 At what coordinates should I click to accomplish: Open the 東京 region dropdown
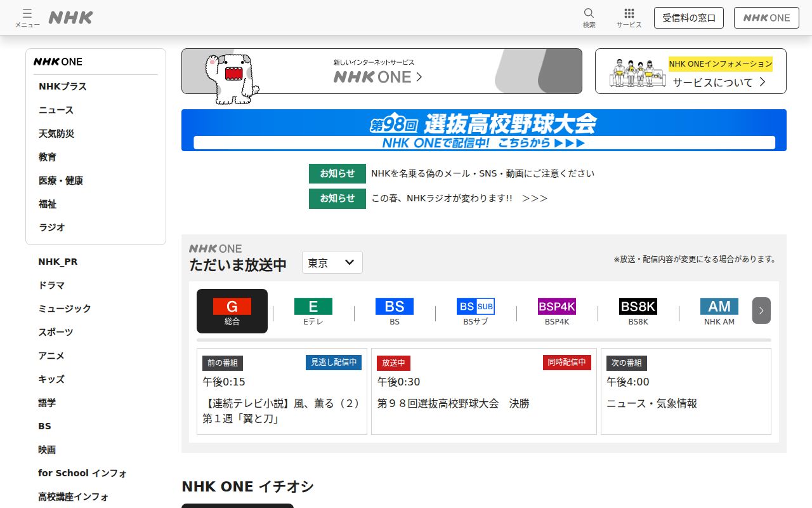332,262
